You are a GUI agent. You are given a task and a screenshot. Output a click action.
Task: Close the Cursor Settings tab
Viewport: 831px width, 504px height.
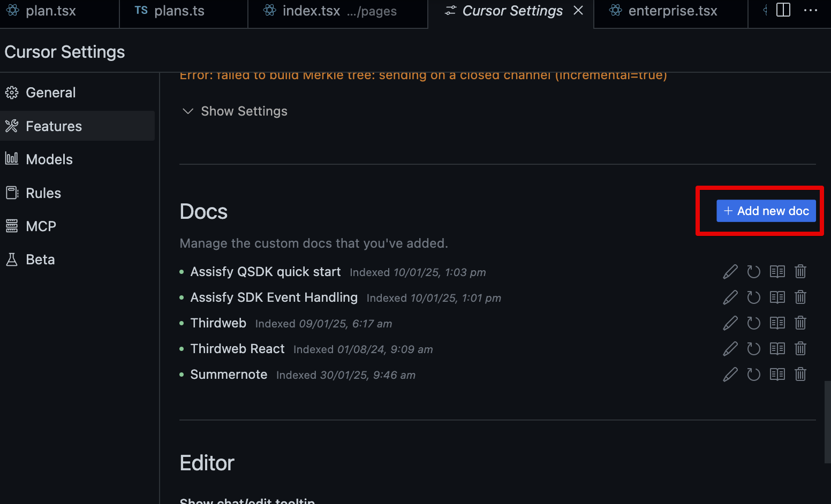click(578, 11)
